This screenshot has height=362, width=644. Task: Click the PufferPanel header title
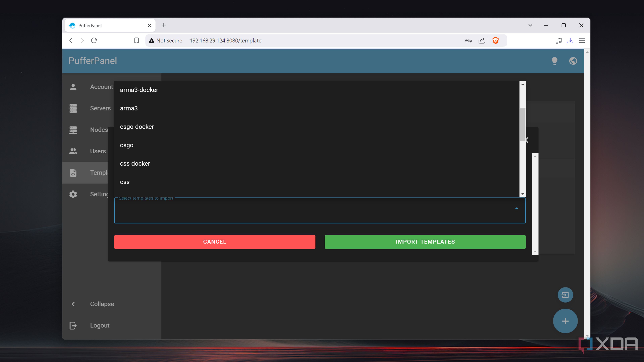(93, 61)
